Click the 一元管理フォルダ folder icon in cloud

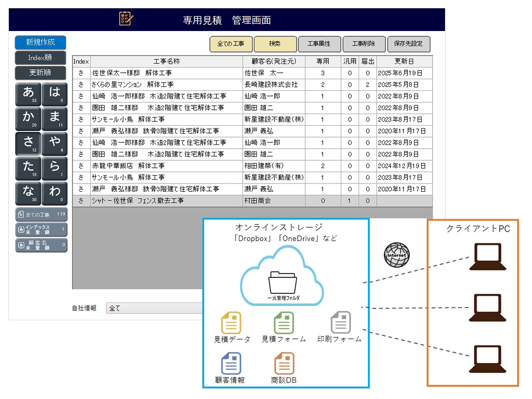click(x=283, y=282)
